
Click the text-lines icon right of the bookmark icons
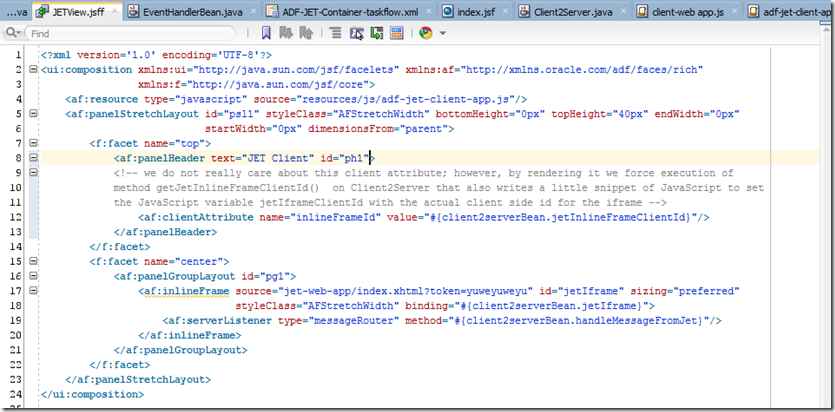pos(337,33)
